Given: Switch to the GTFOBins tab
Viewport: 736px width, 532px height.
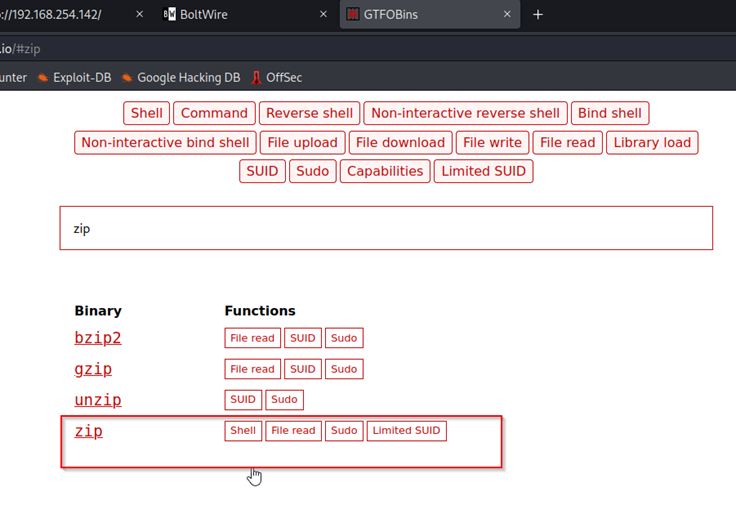Looking at the screenshot, I should pos(429,15).
